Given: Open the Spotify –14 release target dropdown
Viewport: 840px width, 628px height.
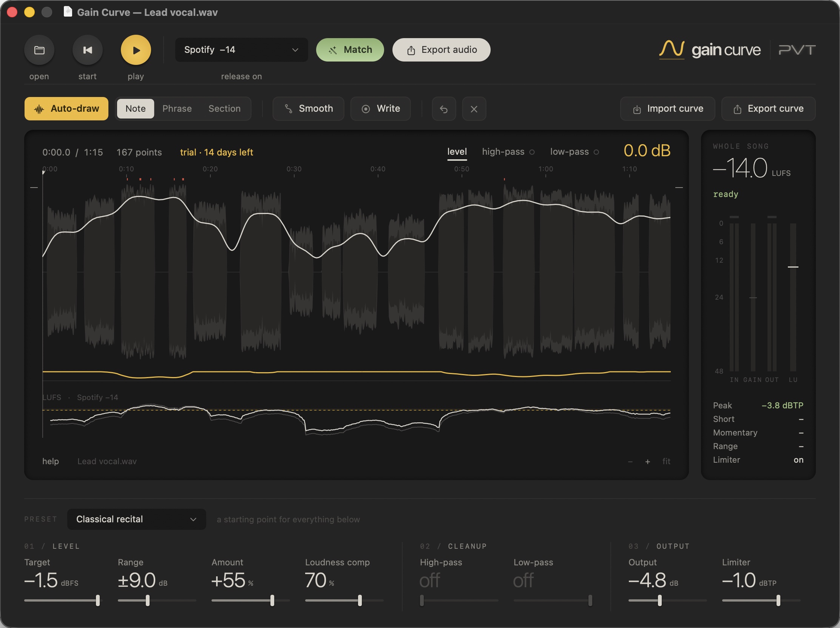Looking at the screenshot, I should coord(241,50).
